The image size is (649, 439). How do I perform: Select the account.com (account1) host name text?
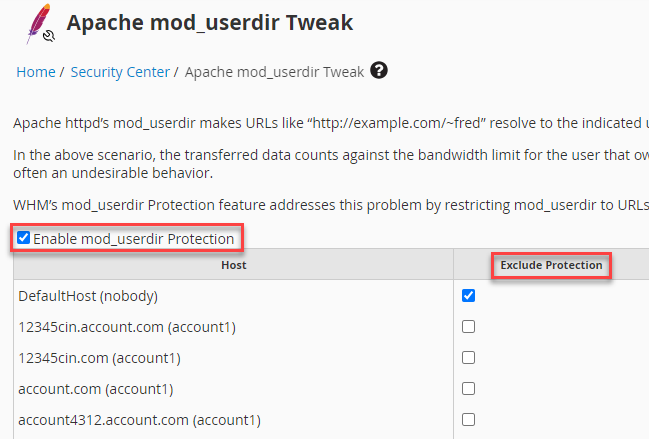(91, 389)
